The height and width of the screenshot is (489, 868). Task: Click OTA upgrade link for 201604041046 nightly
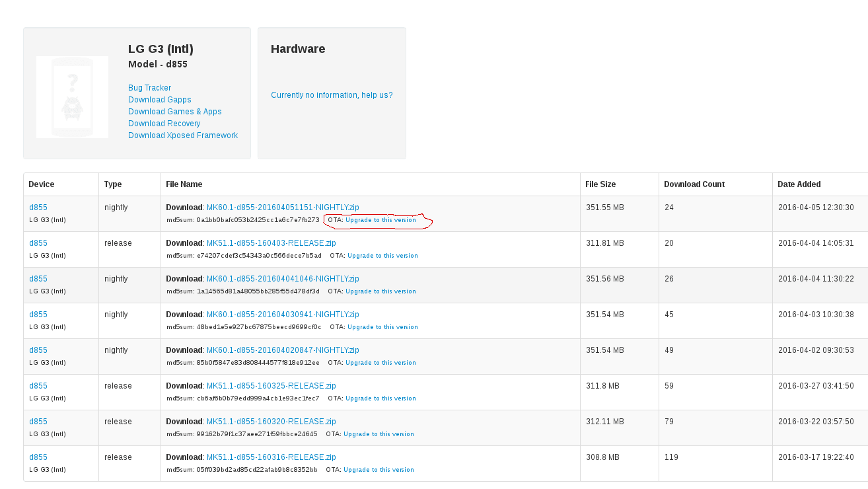380,291
